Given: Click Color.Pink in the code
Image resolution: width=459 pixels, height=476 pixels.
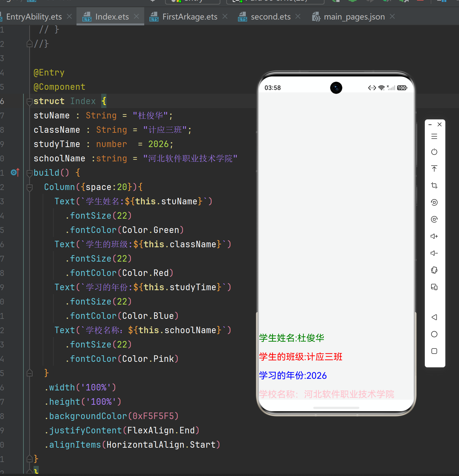Looking at the screenshot, I should click(148, 359).
